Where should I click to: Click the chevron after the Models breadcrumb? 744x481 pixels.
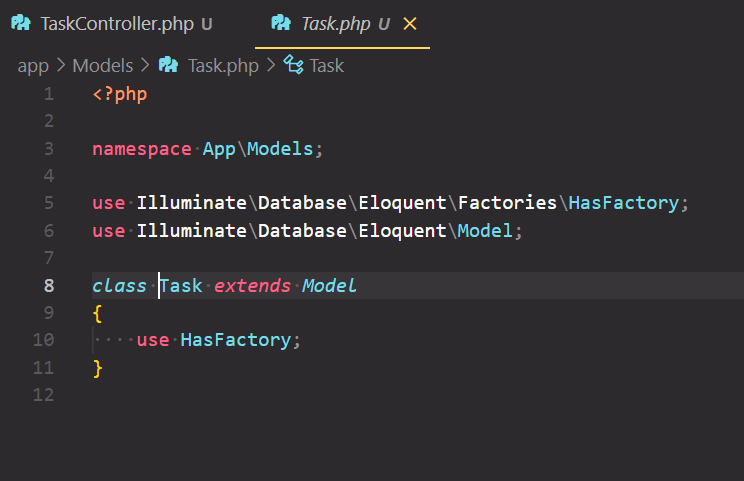click(145, 66)
